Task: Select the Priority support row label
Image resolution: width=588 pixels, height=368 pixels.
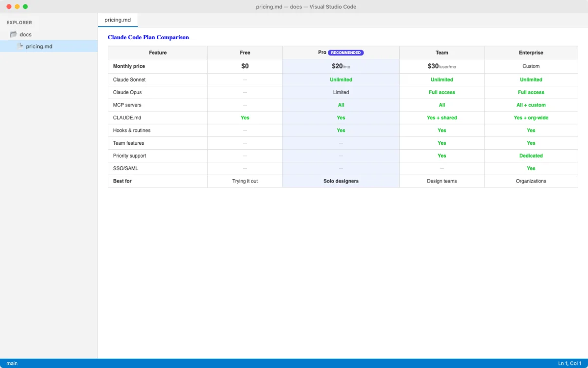Action: click(130, 156)
